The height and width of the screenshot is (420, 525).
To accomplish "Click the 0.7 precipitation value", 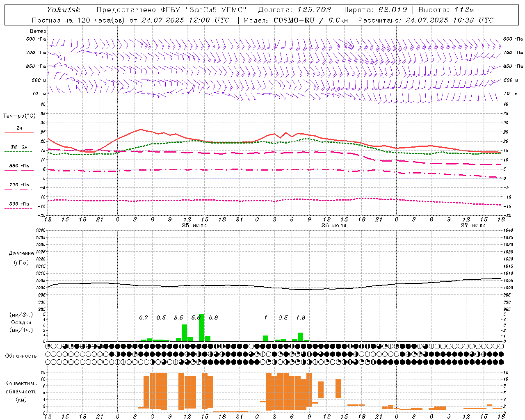I will coord(144,317).
